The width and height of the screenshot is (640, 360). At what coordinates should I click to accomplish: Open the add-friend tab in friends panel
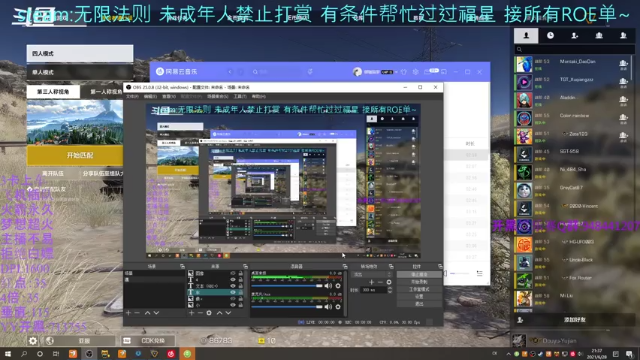click(x=574, y=36)
